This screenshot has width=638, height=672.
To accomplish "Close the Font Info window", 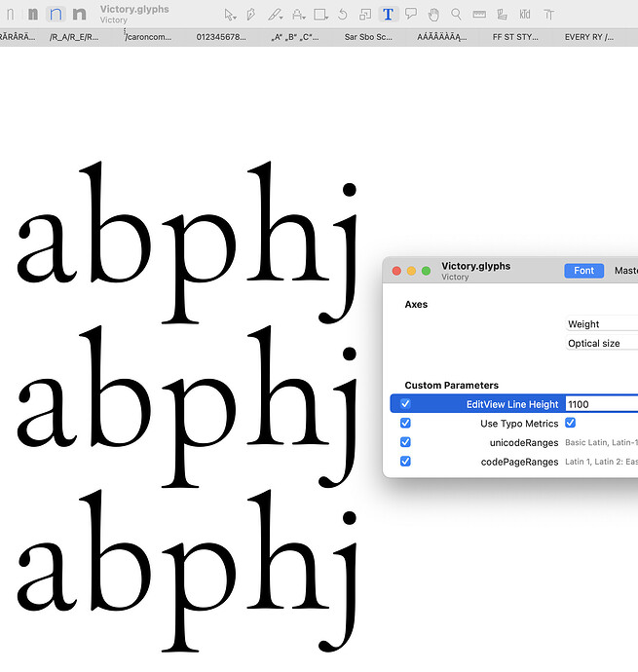I will (x=396, y=271).
